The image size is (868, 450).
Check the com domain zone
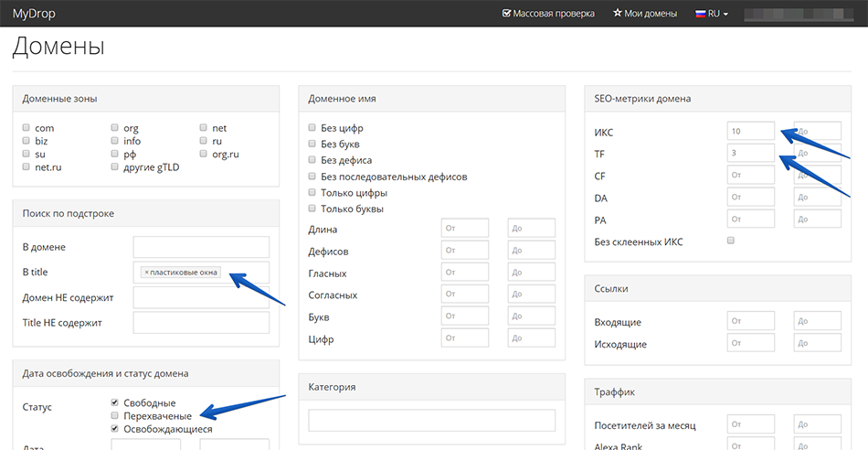(x=26, y=127)
